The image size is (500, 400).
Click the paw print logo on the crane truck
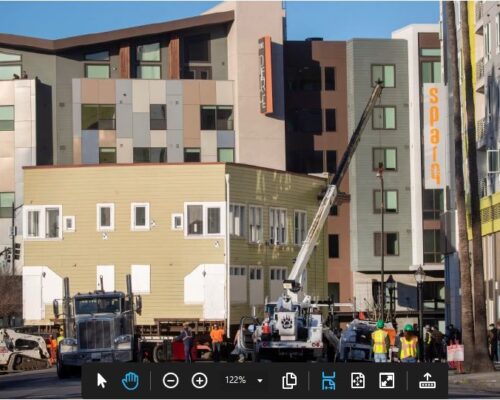pos(287,323)
